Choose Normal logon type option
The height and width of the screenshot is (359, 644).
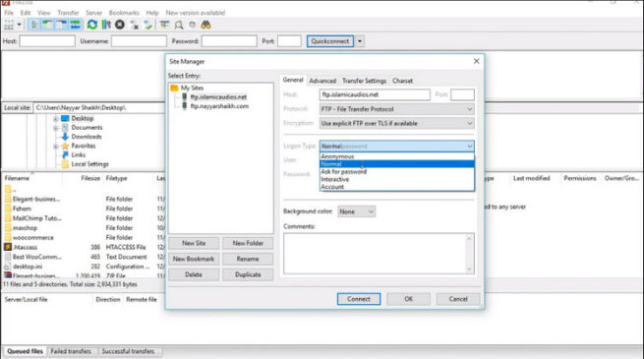[397, 164]
